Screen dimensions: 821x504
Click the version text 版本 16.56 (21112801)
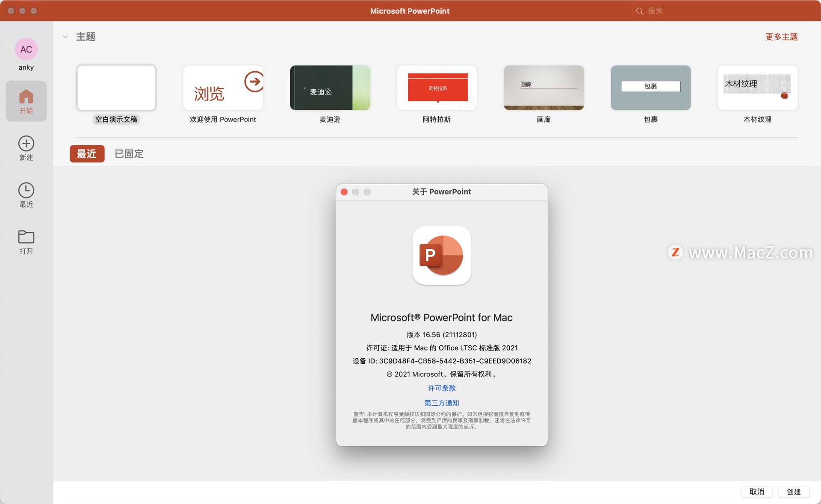click(442, 335)
